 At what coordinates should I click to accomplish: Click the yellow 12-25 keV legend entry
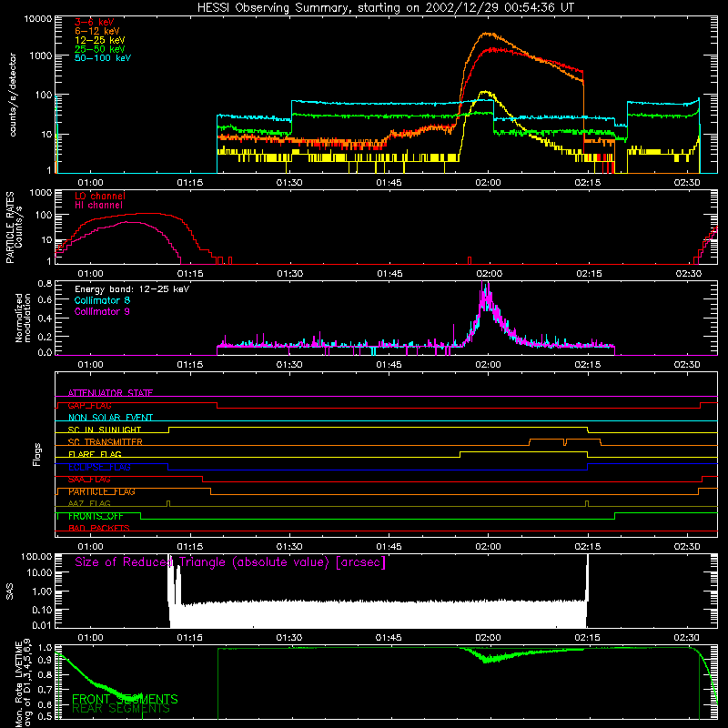[x=99, y=40]
